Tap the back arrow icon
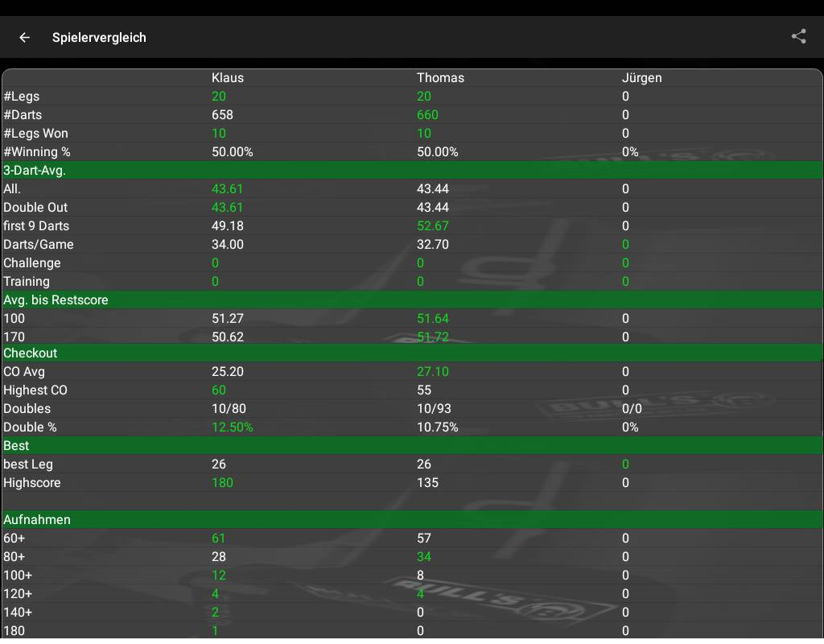824x644 pixels. [25, 37]
